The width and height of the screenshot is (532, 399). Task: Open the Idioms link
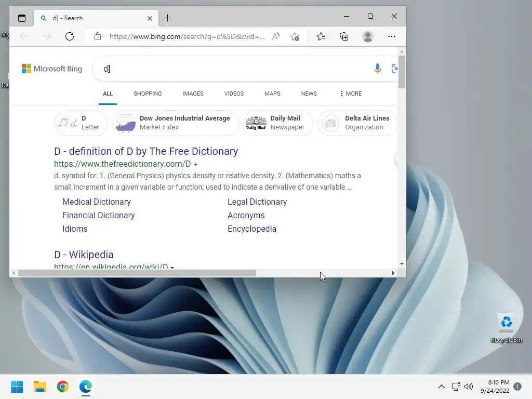(75, 229)
